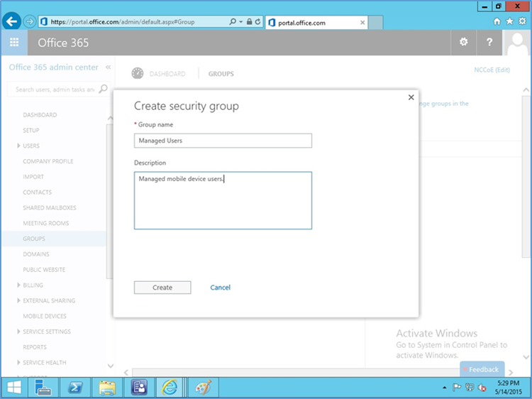Close the Create security group dialog
Screen dimensions: 532x399
pos(411,97)
